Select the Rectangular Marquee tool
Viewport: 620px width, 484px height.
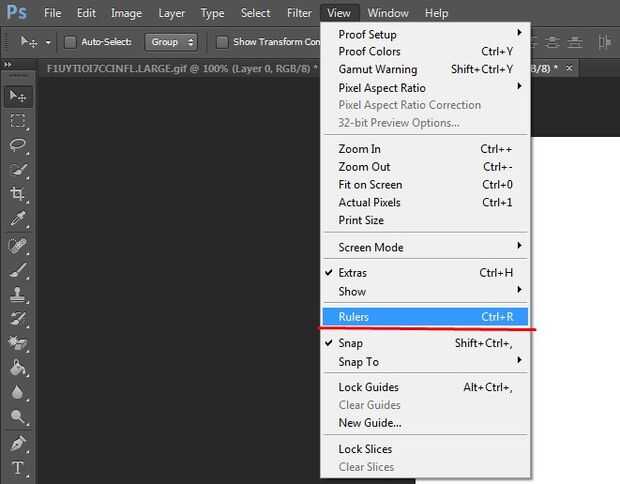coord(18,121)
